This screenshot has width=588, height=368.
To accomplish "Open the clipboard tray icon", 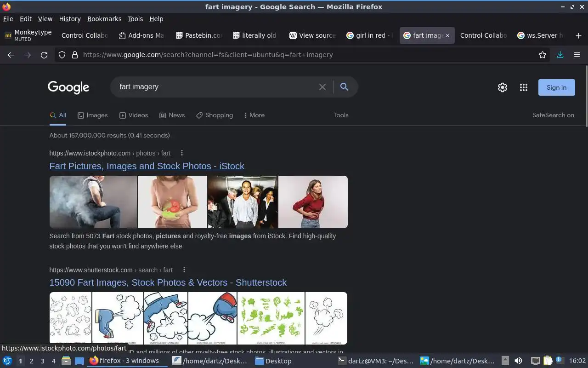I will point(548,361).
